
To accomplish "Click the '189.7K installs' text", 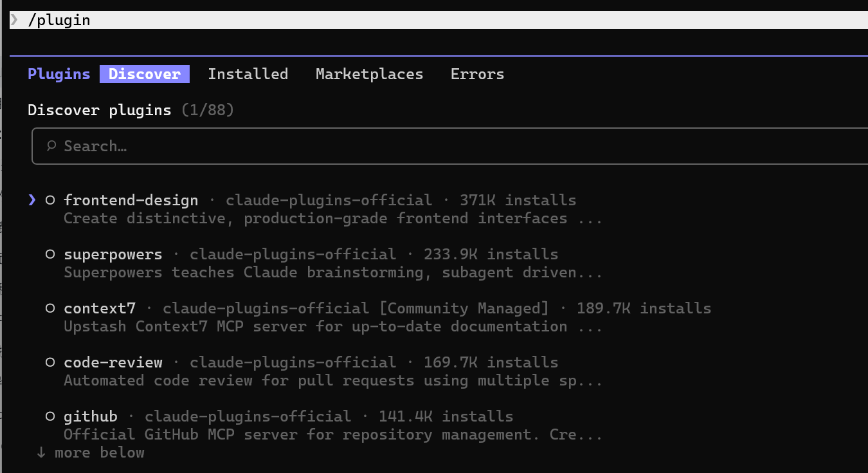I will coord(644,308).
